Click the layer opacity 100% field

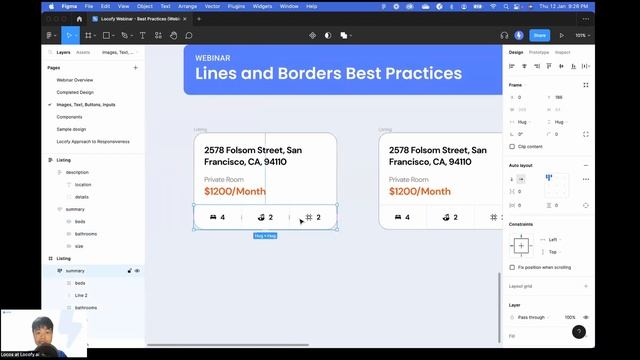click(570, 317)
